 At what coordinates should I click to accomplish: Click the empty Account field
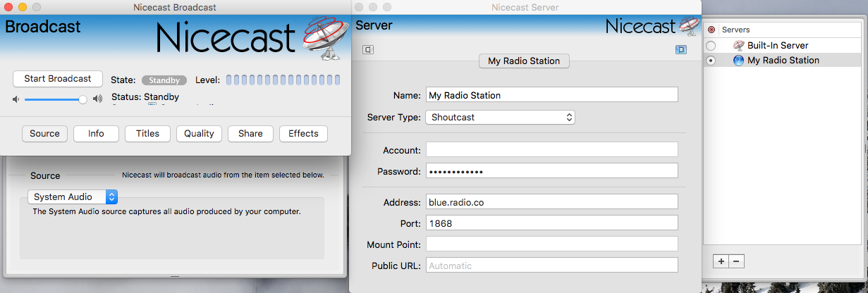point(551,150)
